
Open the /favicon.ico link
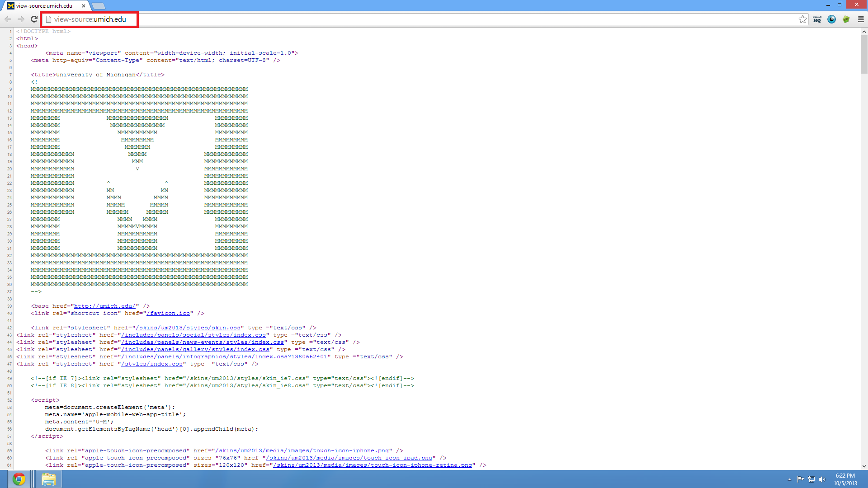(x=168, y=313)
